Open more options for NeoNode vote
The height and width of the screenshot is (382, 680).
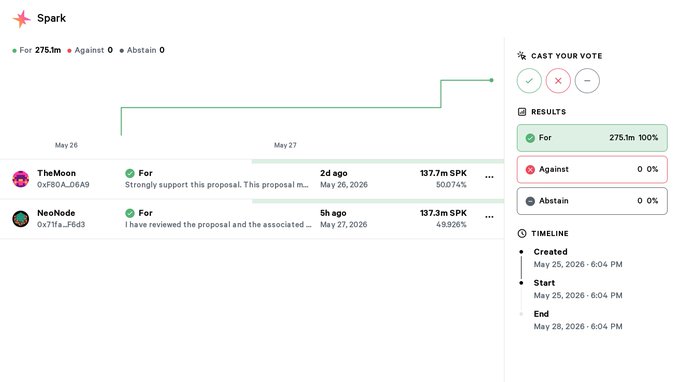[x=489, y=217]
